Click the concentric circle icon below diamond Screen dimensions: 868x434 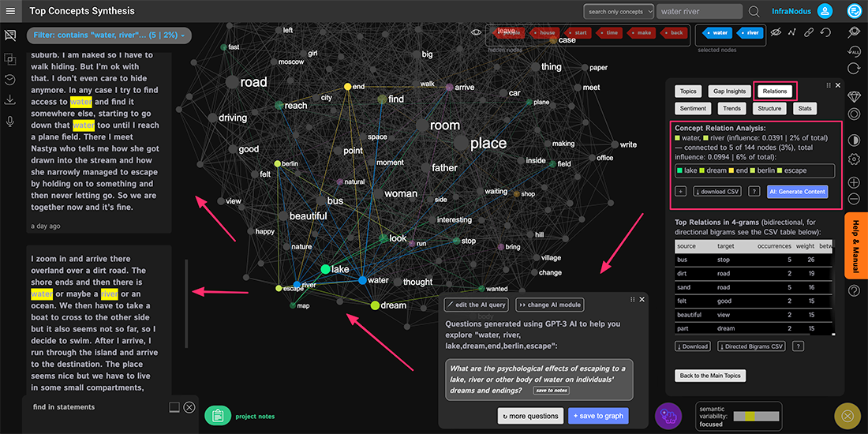point(854,114)
